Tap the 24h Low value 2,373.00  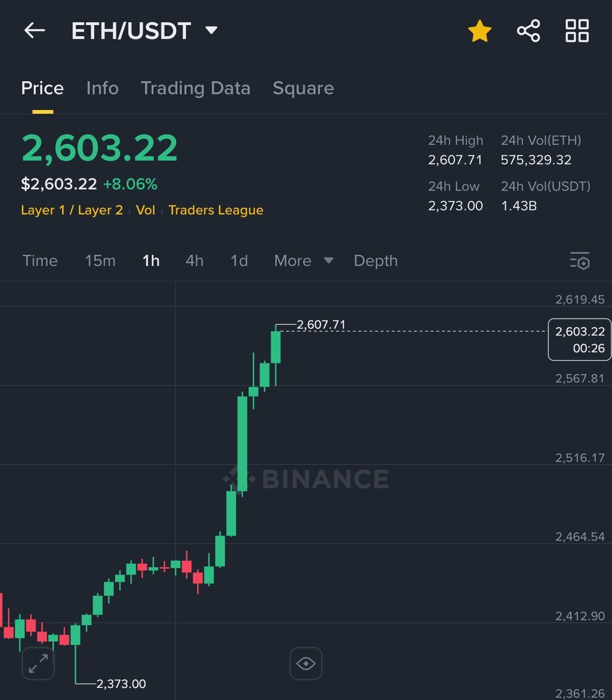456,205
